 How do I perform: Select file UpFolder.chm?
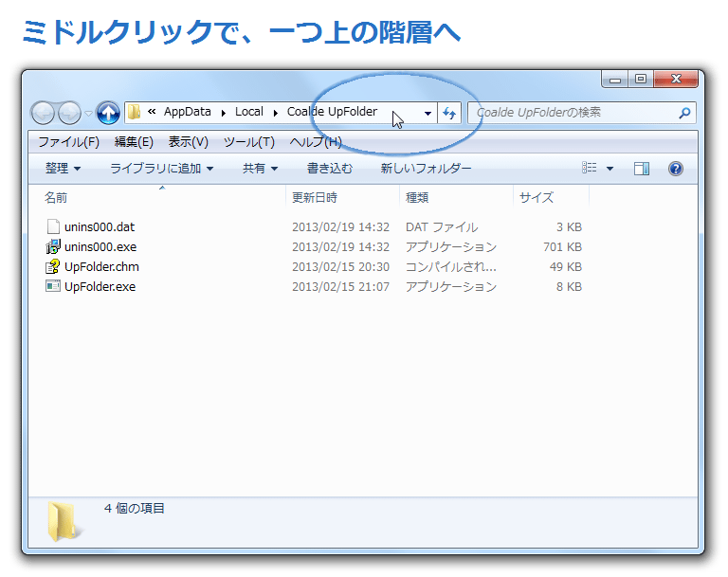(101, 267)
